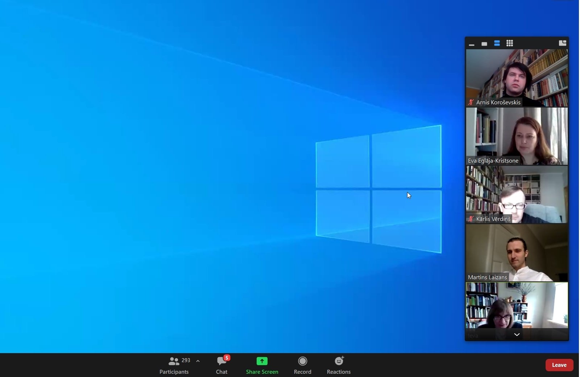Start sharing with Share Screen
This screenshot has height=377, width=588.
[262, 365]
